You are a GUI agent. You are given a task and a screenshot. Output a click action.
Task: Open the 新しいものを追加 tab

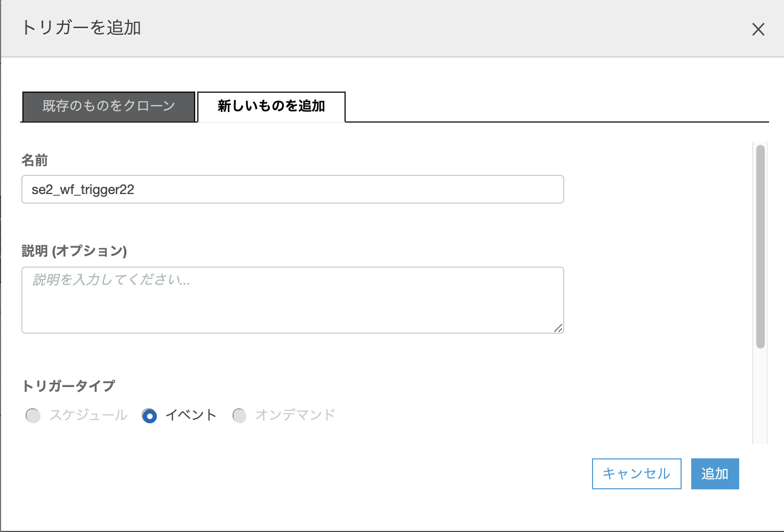point(271,107)
